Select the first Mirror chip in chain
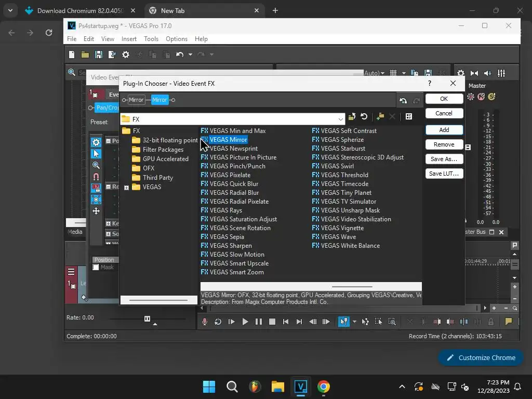The image size is (532, 399). point(136,100)
